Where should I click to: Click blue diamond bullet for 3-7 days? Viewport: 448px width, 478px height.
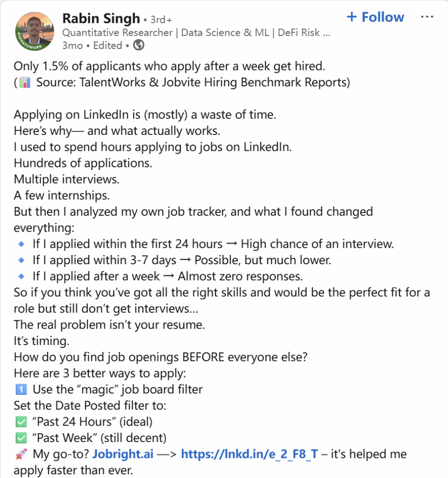tap(21, 260)
